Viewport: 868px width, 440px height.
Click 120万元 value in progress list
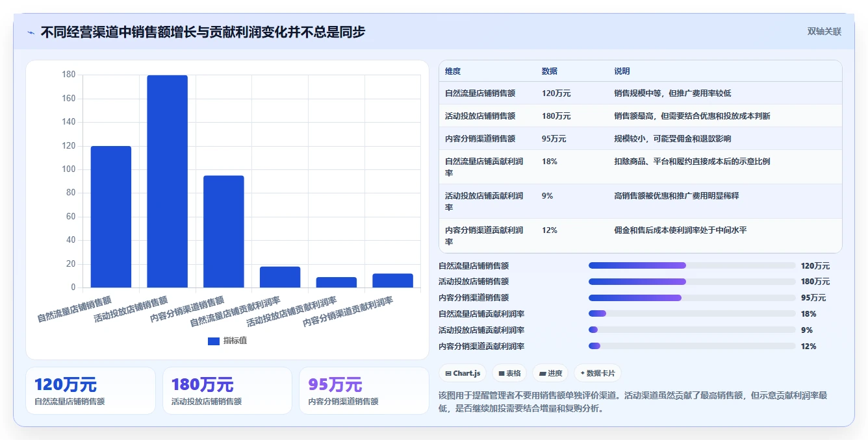point(815,265)
